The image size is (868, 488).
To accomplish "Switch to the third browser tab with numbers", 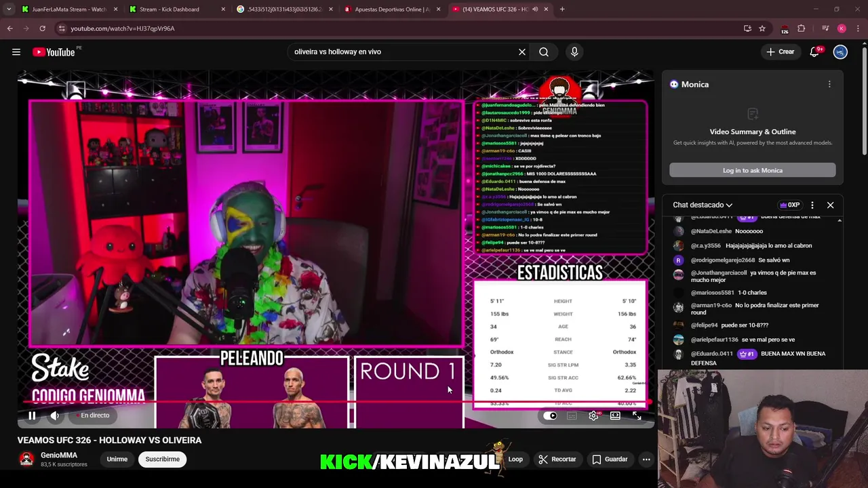I will 284,9.
